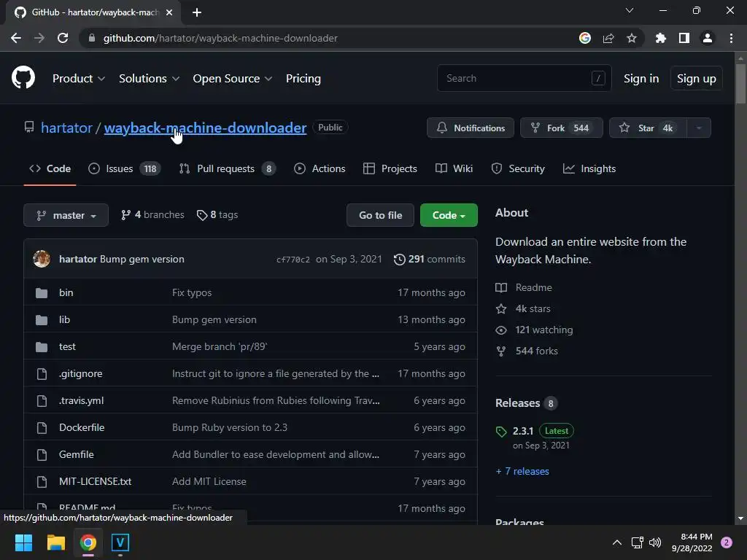Close the GitHub browser tab
The image size is (747, 560).
[x=169, y=12]
